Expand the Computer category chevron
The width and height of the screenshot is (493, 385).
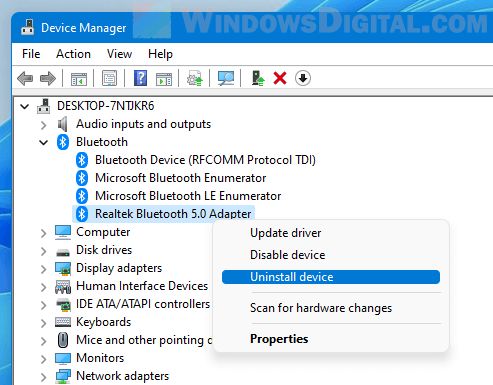tap(44, 233)
